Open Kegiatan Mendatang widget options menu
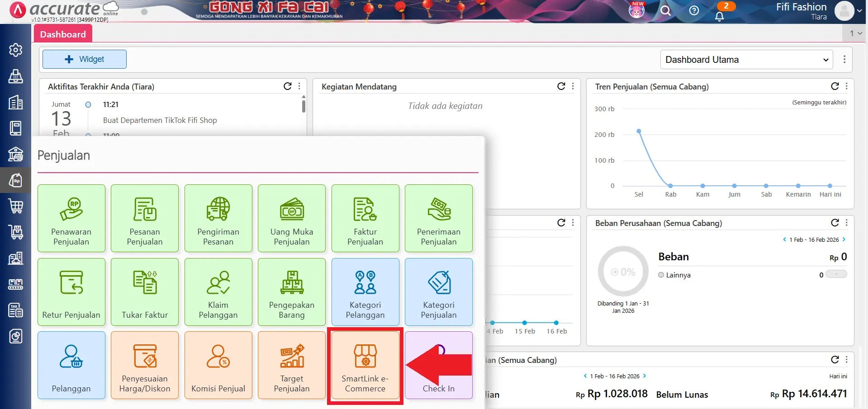The width and height of the screenshot is (868, 409). point(573,86)
